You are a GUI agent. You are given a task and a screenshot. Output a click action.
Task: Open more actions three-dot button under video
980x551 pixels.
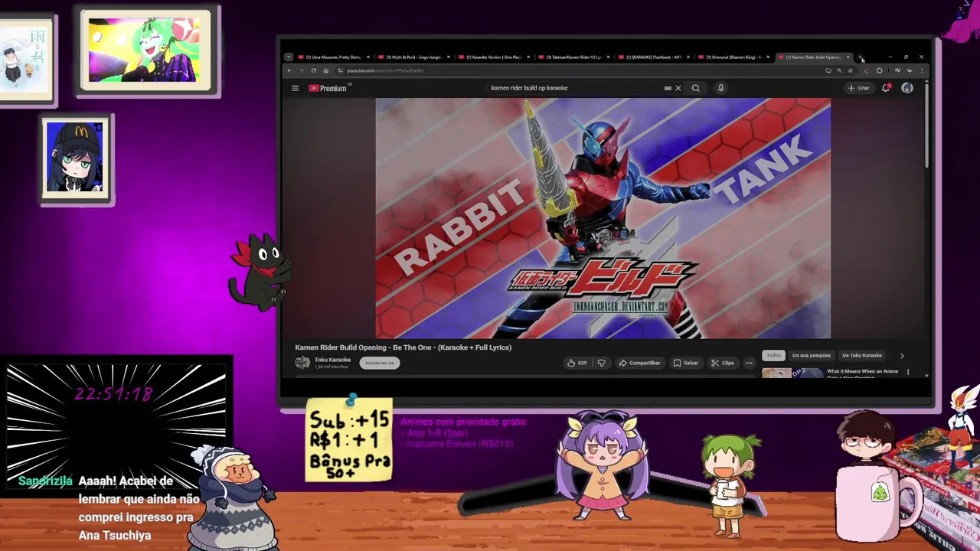[x=750, y=363]
